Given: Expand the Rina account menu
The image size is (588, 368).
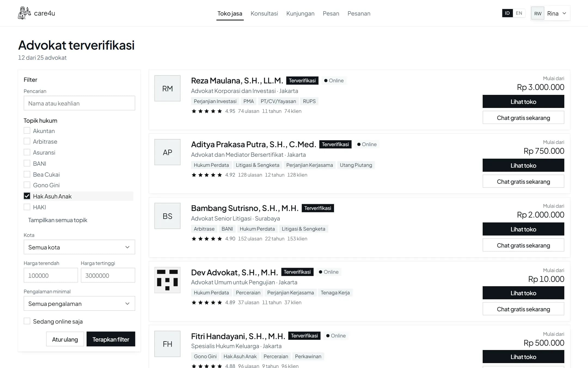Looking at the screenshot, I should [550, 13].
